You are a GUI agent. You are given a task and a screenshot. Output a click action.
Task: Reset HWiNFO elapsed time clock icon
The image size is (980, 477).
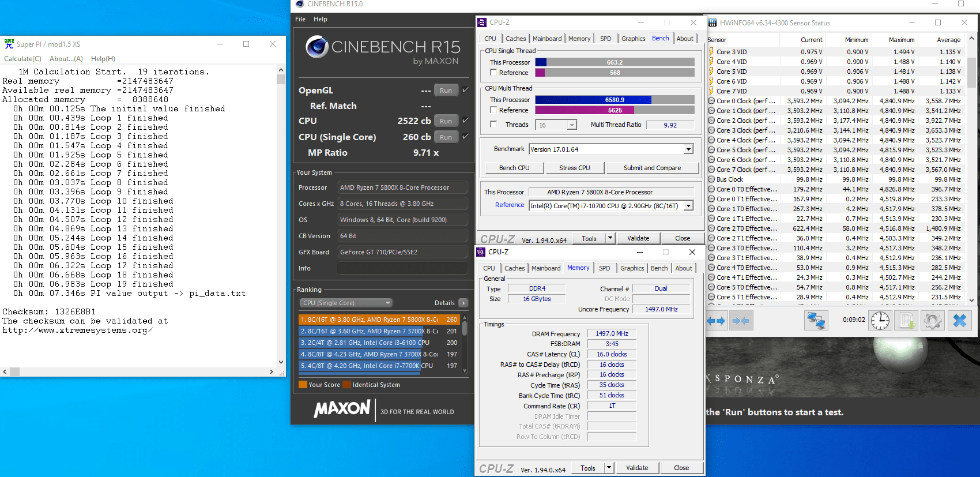(x=880, y=320)
